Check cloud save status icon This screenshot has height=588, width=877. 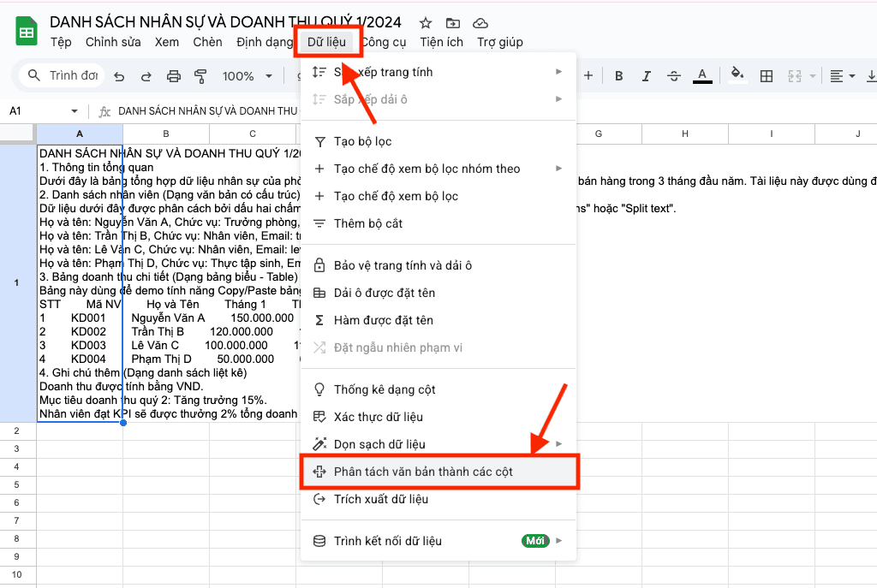[480, 23]
